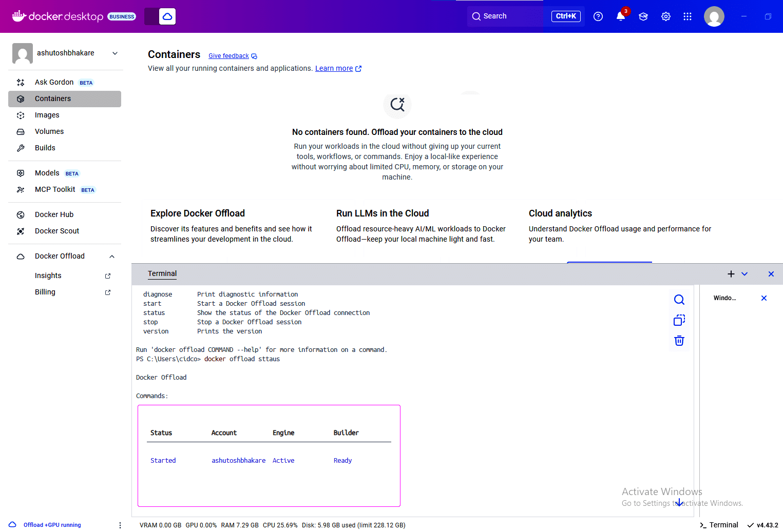Open the Give feedback link
The image size is (783, 532).
coord(228,55)
